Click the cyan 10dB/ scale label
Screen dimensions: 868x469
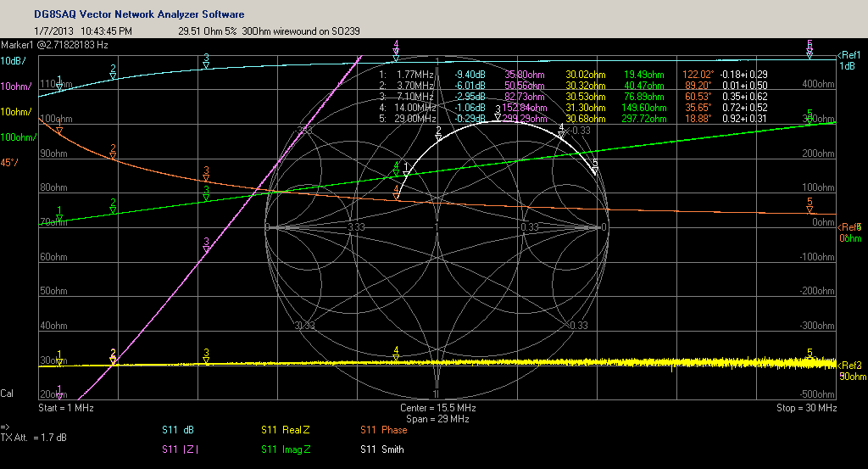(14, 61)
